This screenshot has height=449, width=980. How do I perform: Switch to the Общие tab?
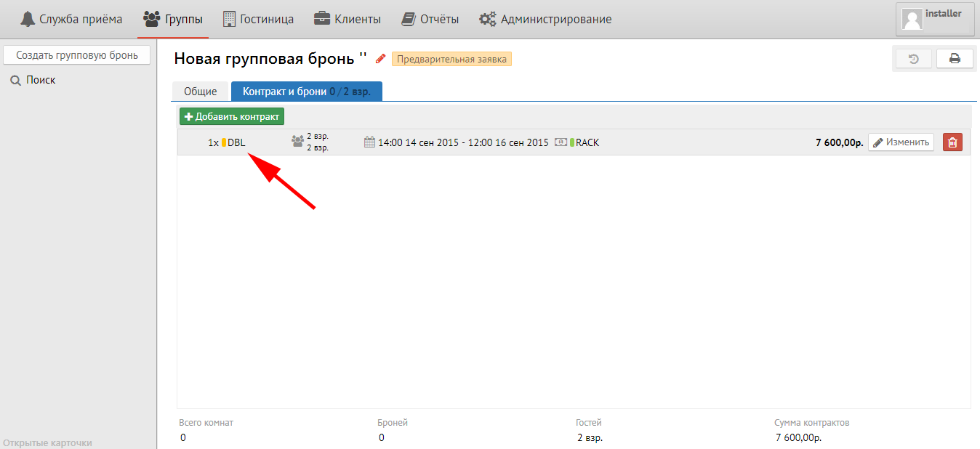[x=200, y=92]
